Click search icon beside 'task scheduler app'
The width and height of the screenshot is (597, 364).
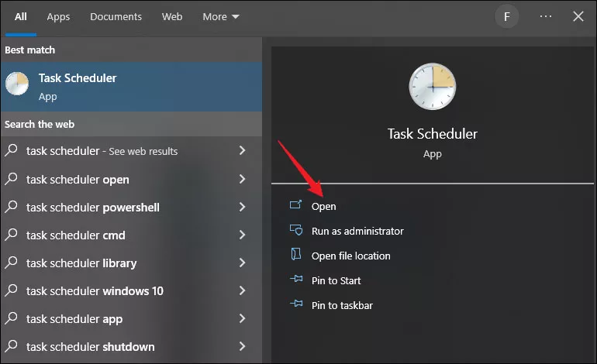(x=12, y=318)
